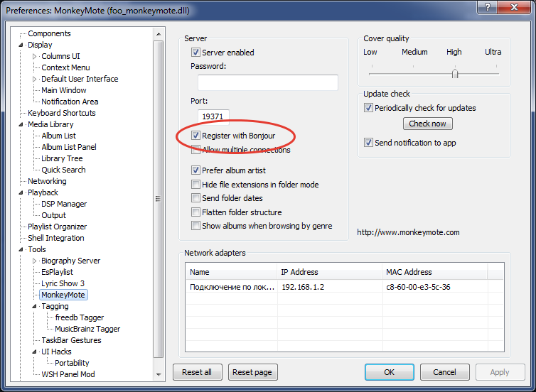Viewport: 536px width, 392px height.
Task: Collapse the UI Hacks node
Action: (x=35, y=352)
